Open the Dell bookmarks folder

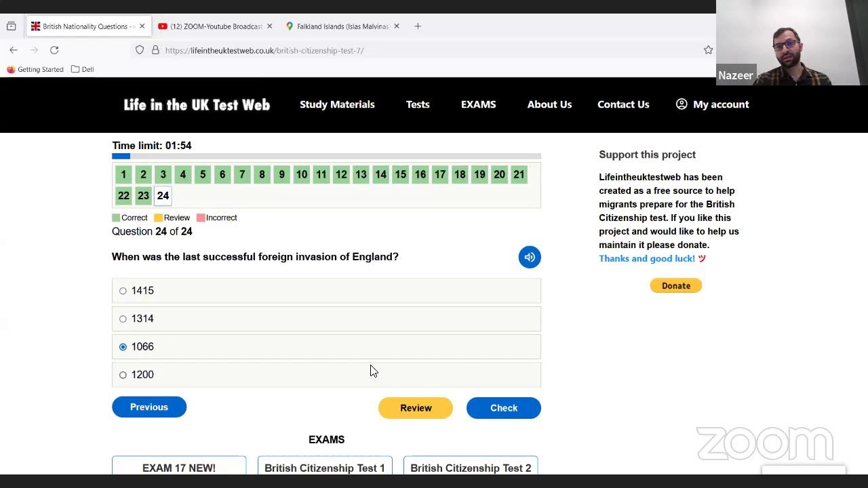pos(82,69)
